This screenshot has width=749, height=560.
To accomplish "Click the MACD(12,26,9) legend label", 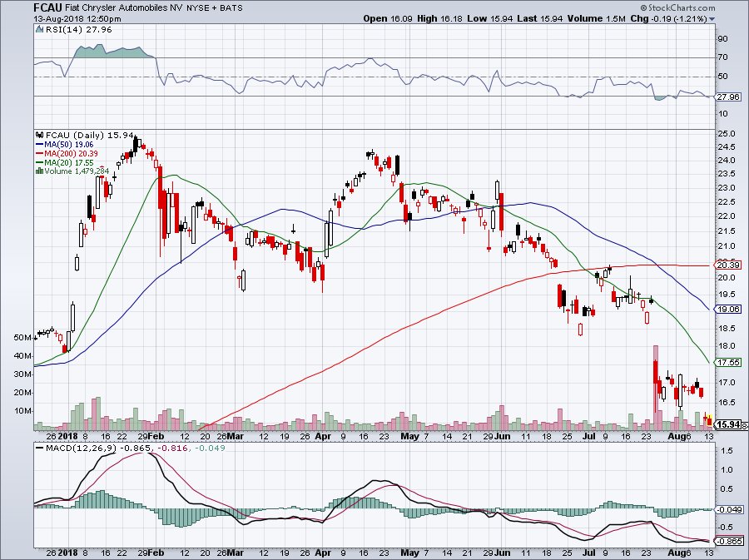I will (82, 448).
